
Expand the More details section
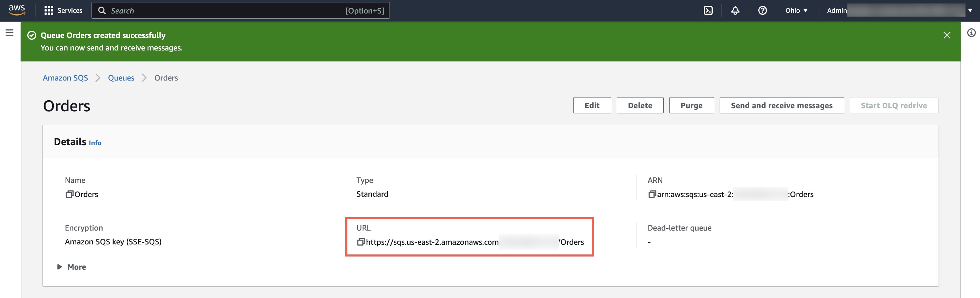71,267
